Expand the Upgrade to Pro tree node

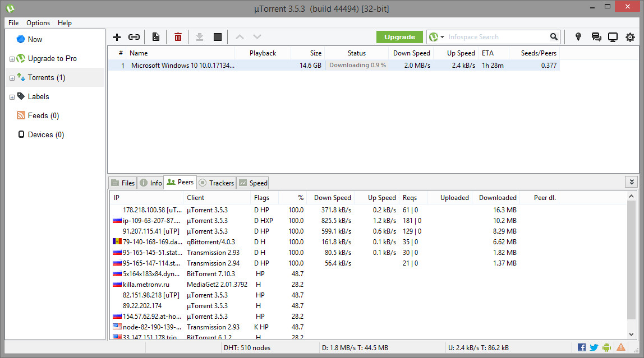point(12,59)
